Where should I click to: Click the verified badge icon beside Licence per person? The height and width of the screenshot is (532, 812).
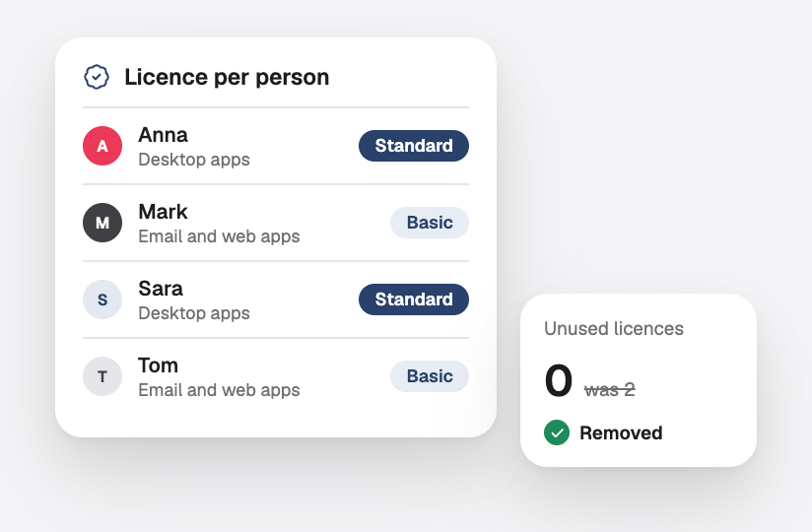point(97,77)
